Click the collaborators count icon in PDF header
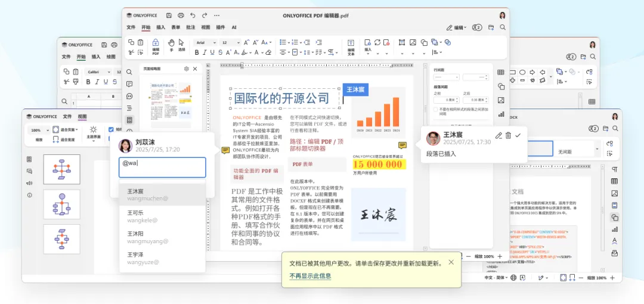The width and height of the screenshot is (644, 304). pos(477,27)
